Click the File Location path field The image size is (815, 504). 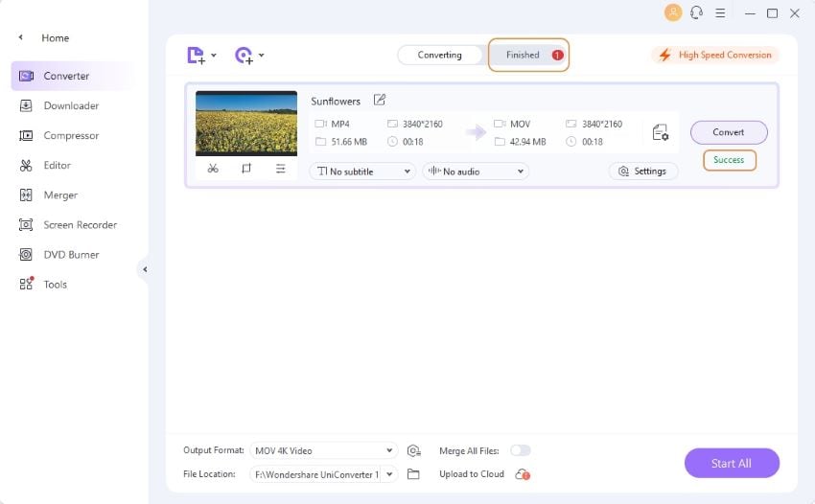316,474
